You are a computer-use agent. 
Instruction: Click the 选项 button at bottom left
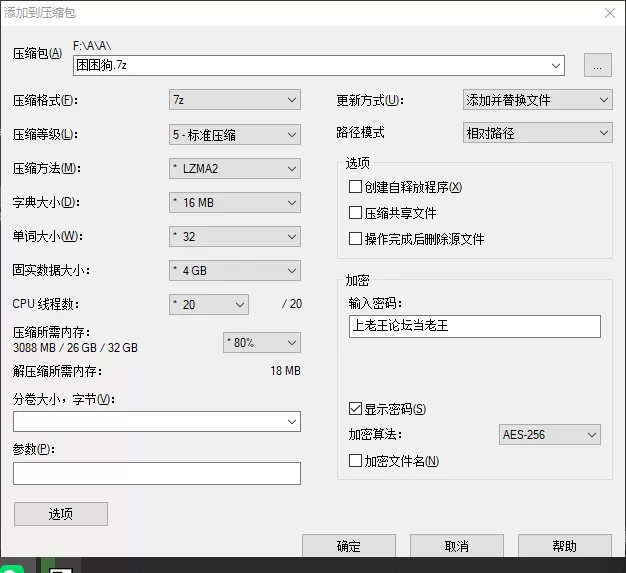(x=61, y=514)
